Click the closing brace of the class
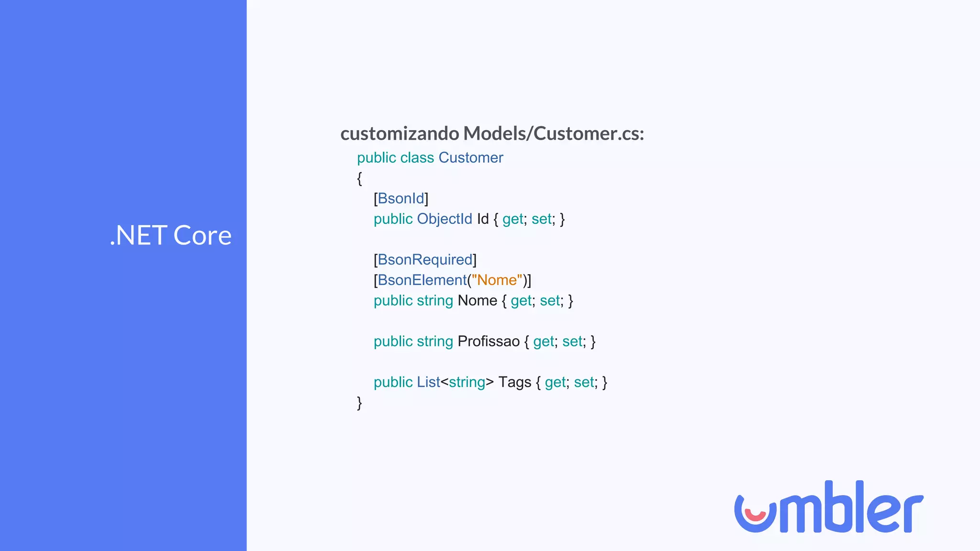This screenshot has width=980, height=551. [359, 403]
